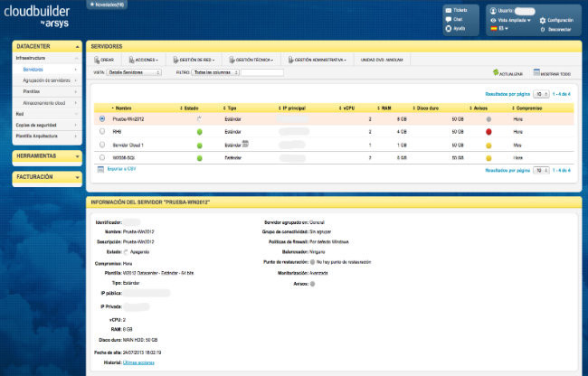Viewport: 588px width, 376px height.
Task: Select the Prueba-Win2012 server radio button
Action: click(x=101, y=118)
